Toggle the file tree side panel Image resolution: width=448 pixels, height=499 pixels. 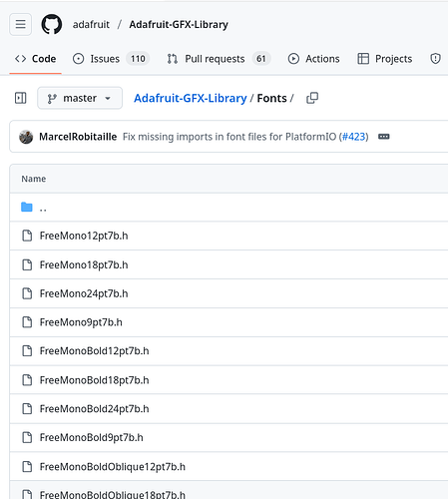click(x=21, y=98)
